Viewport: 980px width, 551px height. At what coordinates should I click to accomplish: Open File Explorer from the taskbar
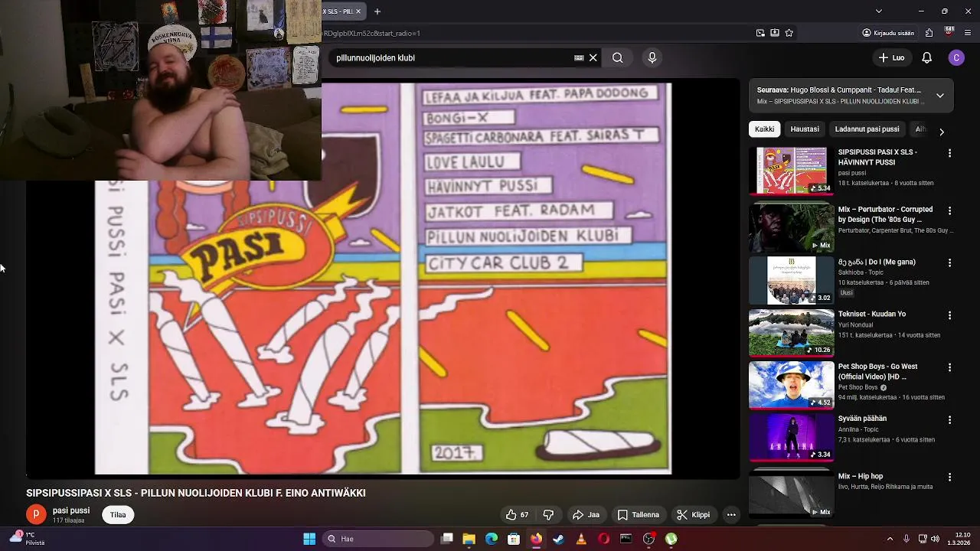click(x=469, y=539)
